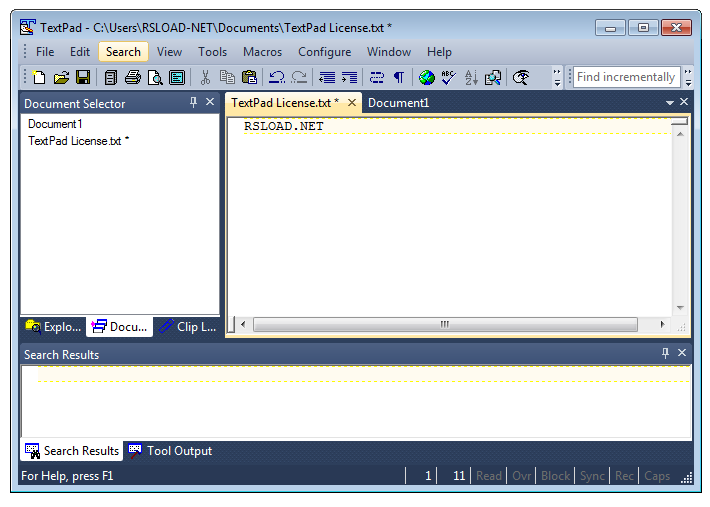Viewport: 710px width, 507px height.
Task: Click the vertical scrollbar up arrow
Action: pyautogui.click(x=680, y=134)
